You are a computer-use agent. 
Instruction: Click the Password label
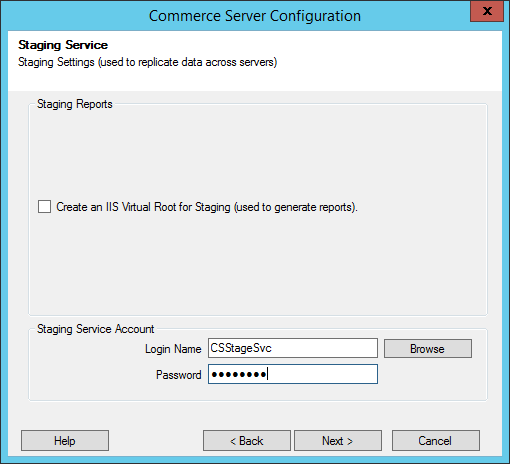[179, 375]
